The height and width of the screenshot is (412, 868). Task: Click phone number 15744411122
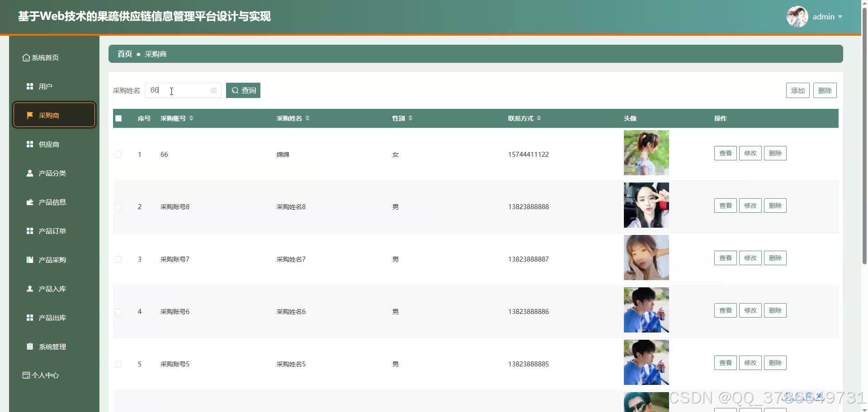[x=528, y=154]
